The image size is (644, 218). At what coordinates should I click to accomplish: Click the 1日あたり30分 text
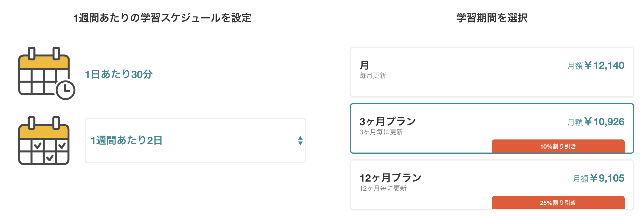pos(119,74)
